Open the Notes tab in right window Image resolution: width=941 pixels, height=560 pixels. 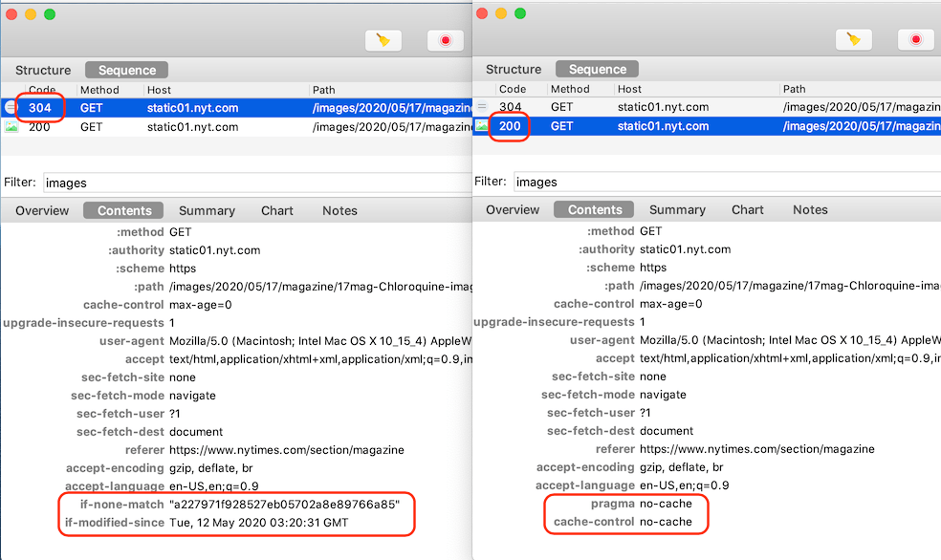[x=810, y=209]
